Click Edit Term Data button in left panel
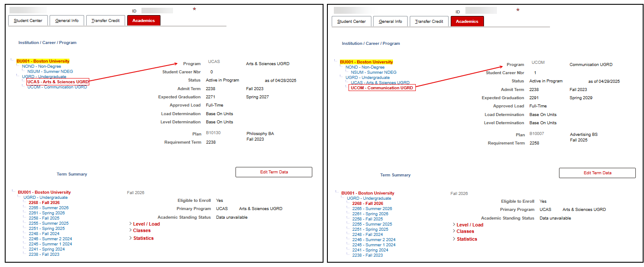Image resolution: width=644 pixels, height=267 pixels. 274,172
